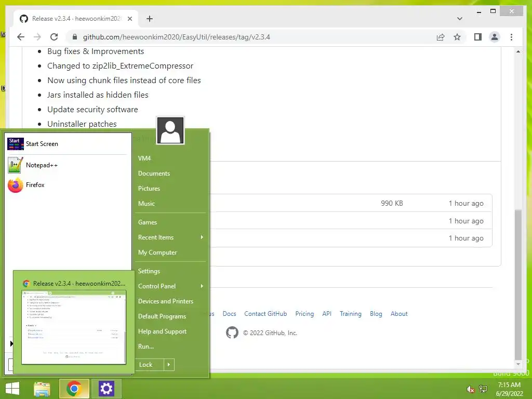This screenshot has height=399, width=532.
Task: Bookmark this page with the star
Action: tap(457, 37)
